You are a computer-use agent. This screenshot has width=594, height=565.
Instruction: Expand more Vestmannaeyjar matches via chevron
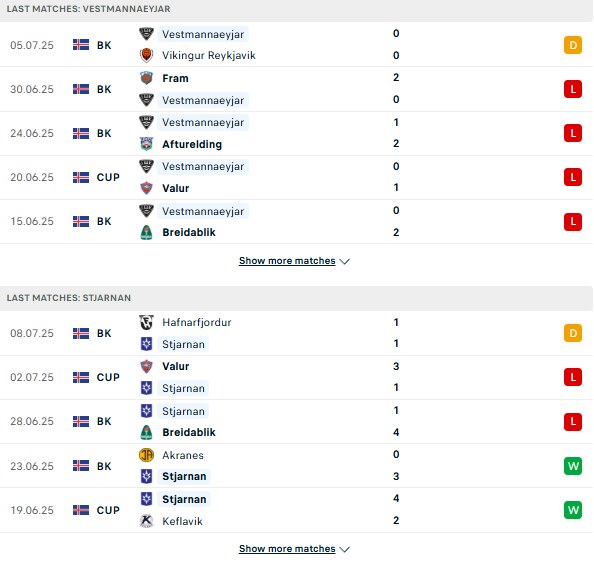tap(344, 261)
